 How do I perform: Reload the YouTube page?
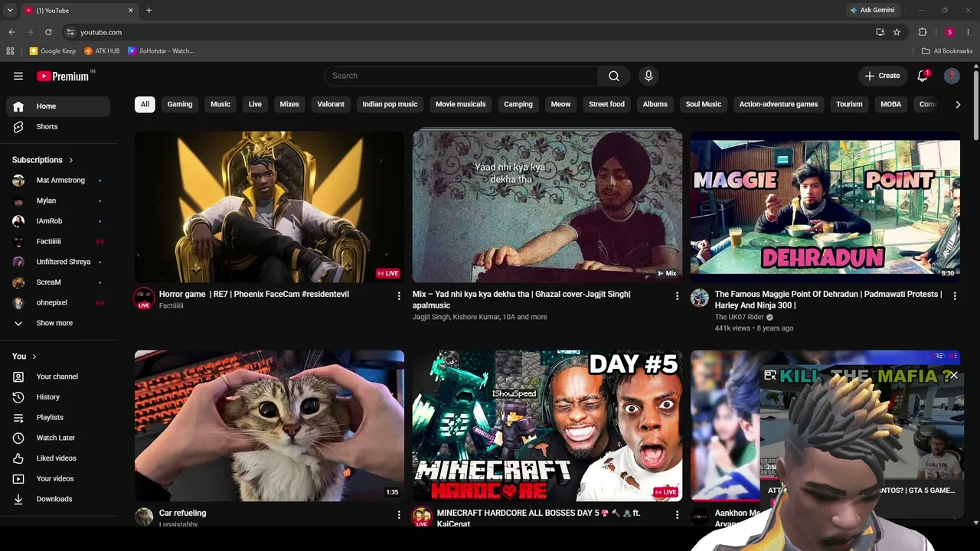[48, 32]
